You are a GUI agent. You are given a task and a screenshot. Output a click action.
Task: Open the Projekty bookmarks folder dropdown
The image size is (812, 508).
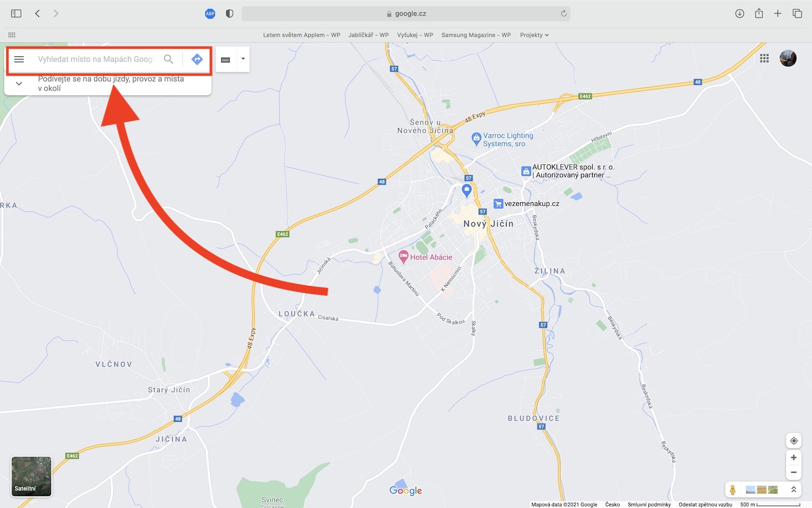pos(534,35)
